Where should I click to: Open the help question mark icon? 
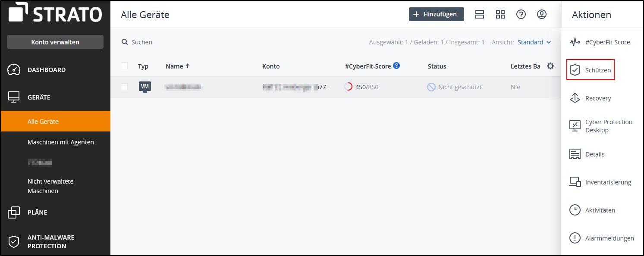521,14
